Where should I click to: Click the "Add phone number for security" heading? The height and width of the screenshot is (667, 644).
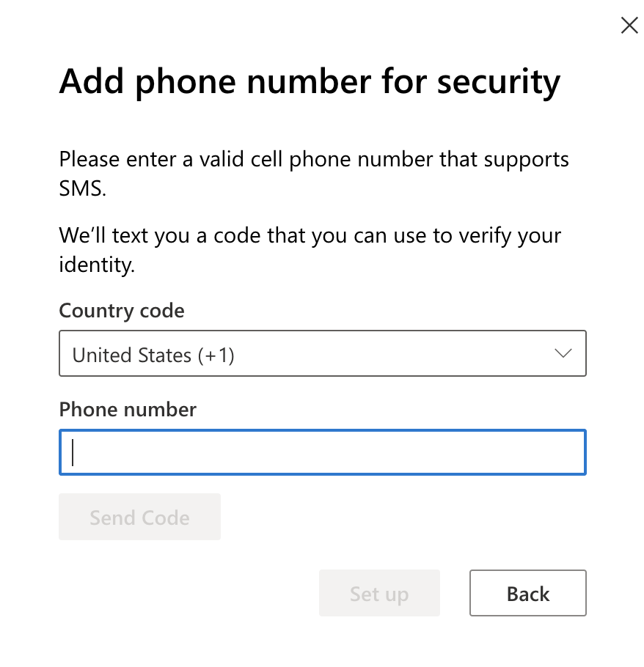pyautogui.click(x=310, y=82)
